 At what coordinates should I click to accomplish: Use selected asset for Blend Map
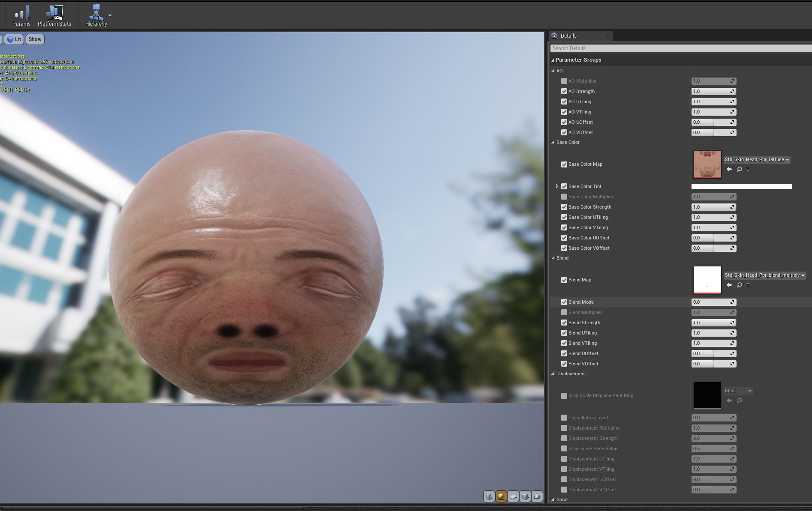[x=729, y=285]
